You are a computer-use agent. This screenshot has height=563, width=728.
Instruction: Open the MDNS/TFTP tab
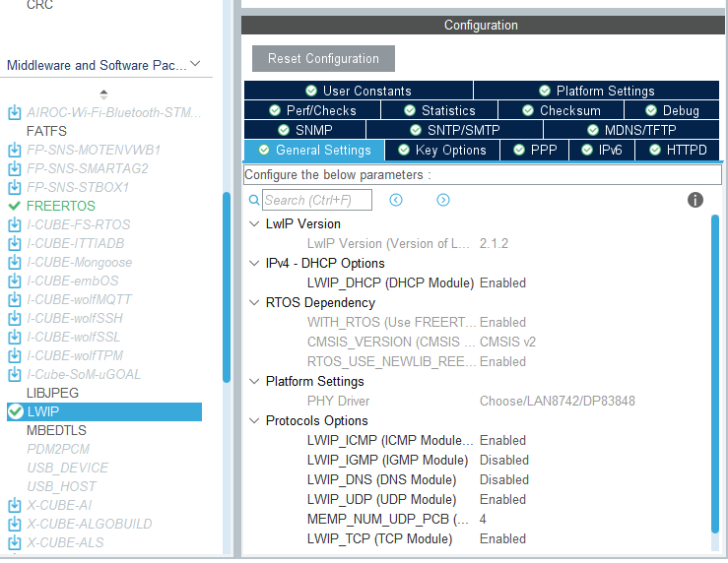pyautogui.click(x=631, y=130)
